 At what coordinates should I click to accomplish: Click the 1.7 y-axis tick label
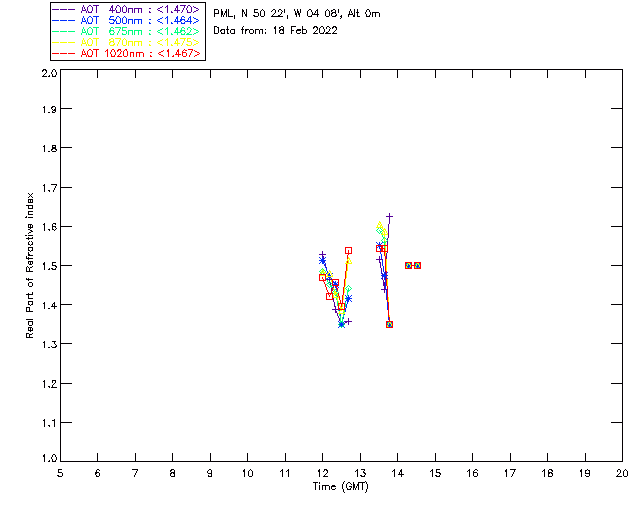click(49, 188)
